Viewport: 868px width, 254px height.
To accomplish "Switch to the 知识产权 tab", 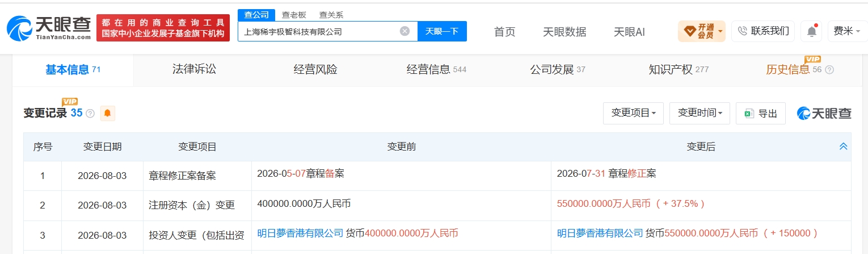I will pos(679,70).
